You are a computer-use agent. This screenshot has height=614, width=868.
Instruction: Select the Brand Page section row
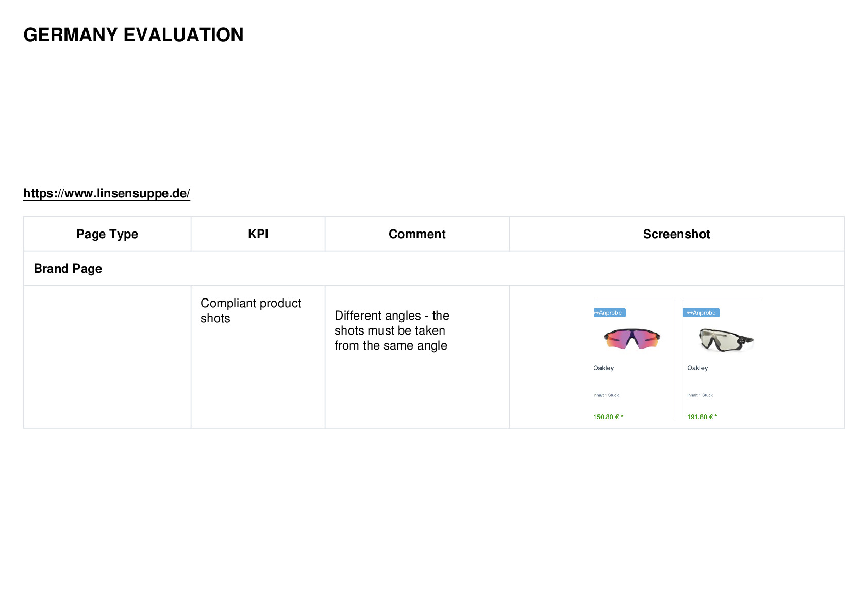434,269
